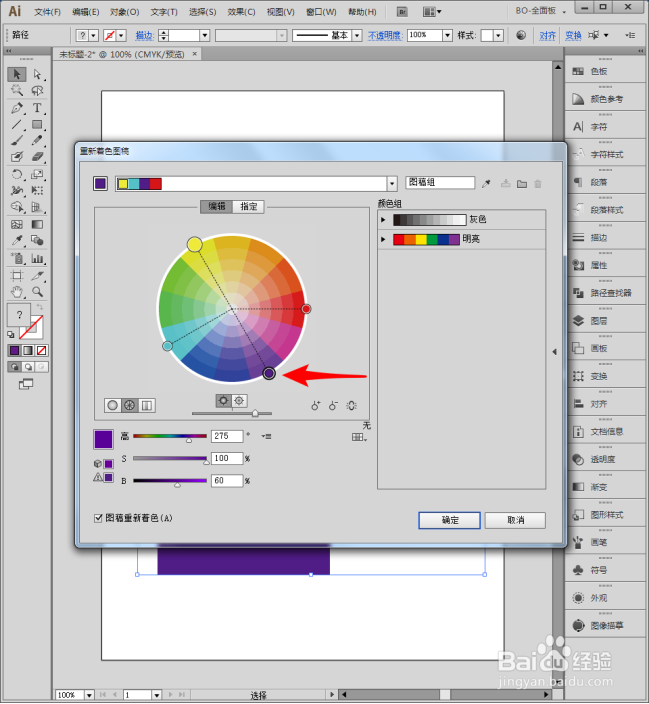The height and width of the screenshot is (704, 649).
Task: Toggle link harmony colors icon
Action: [351, 405]
